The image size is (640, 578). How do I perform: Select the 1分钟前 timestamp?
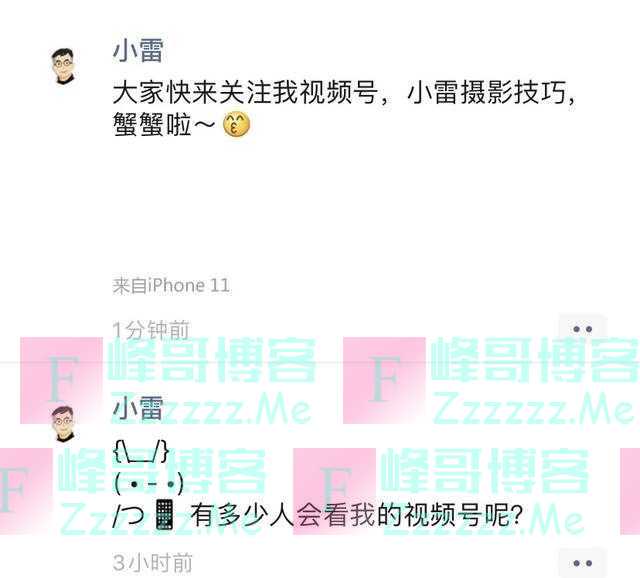click(x=151, y=330)
